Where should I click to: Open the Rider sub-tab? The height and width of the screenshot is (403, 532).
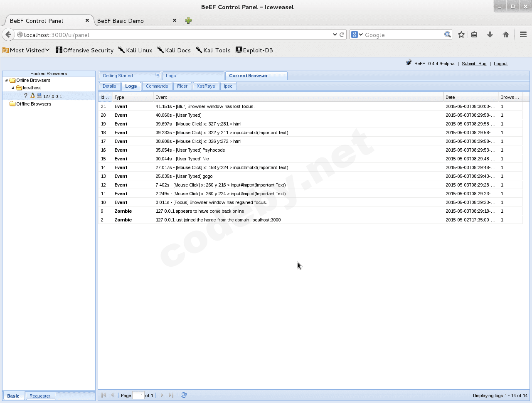point(182,86)
